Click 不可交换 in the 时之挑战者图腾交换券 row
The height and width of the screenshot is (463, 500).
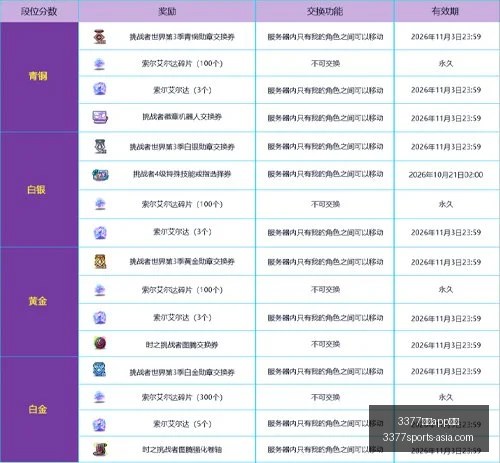(x=325, y=344)
